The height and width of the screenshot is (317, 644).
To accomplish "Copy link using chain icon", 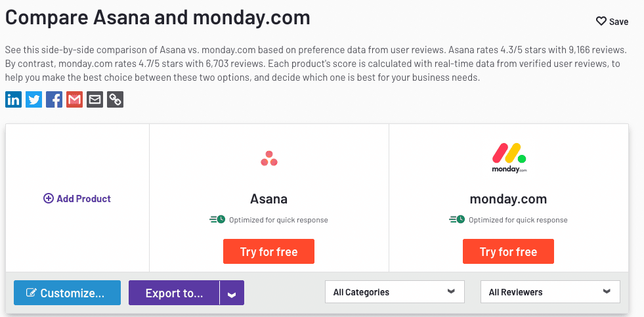I will 115,99.
